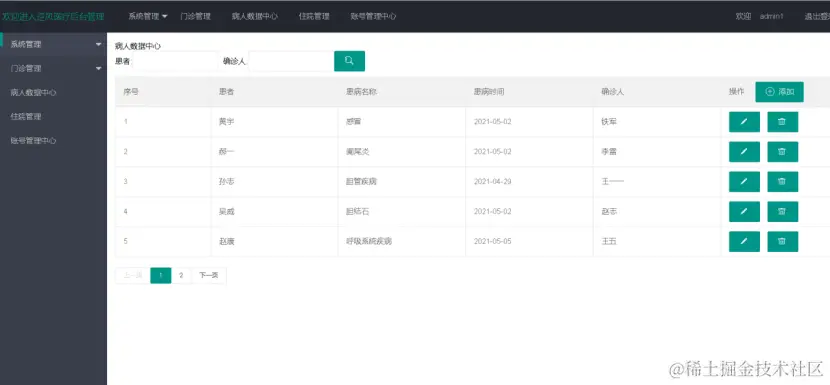The width and height of the screenshot is (830, 385).
Task: Click pencil edit icon in row 2
Action: click(744, 152)
